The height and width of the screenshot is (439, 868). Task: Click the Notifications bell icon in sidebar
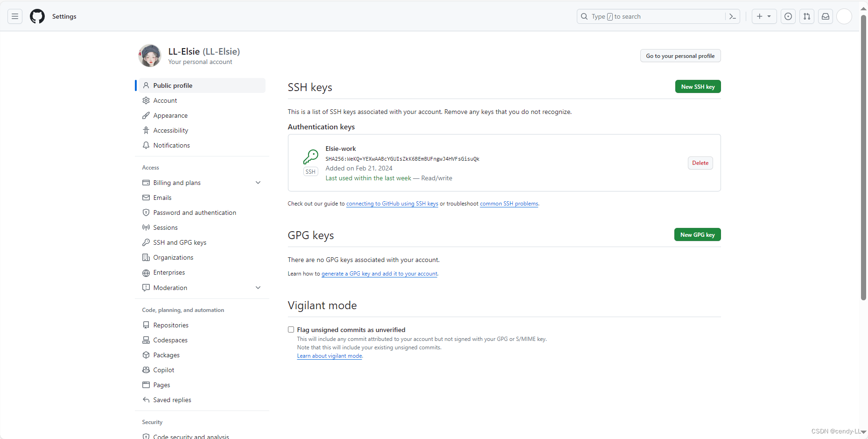pyautogui.click(x=146, y=145)
